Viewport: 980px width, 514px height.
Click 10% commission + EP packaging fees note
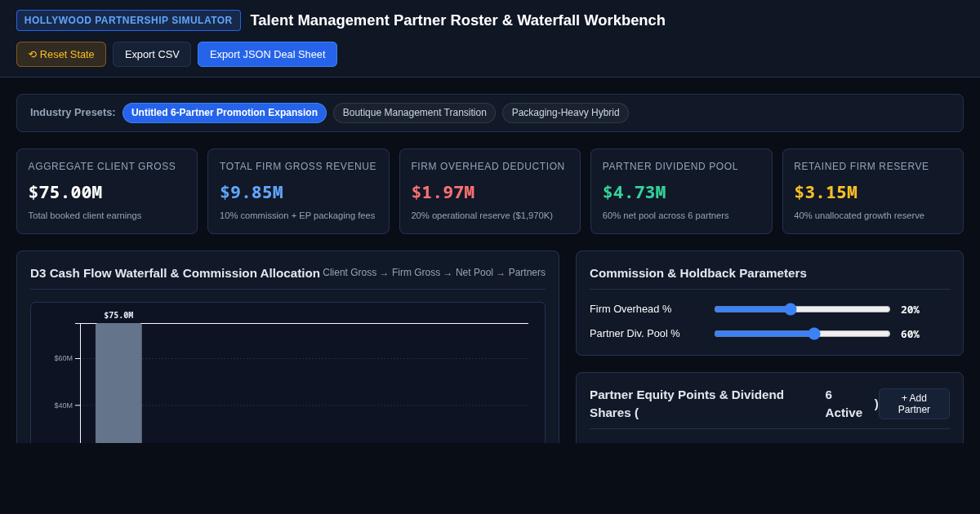(297, 215)
